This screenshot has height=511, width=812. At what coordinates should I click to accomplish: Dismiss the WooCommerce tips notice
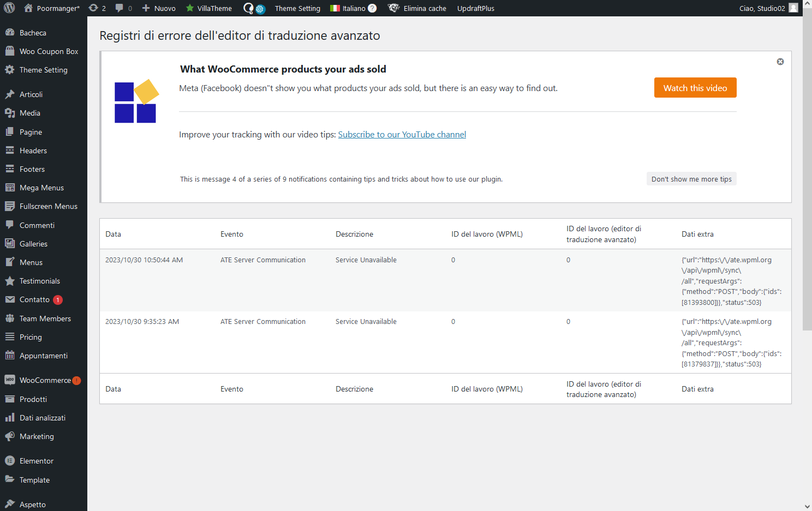pyautogui.click(x=780, y=62)
